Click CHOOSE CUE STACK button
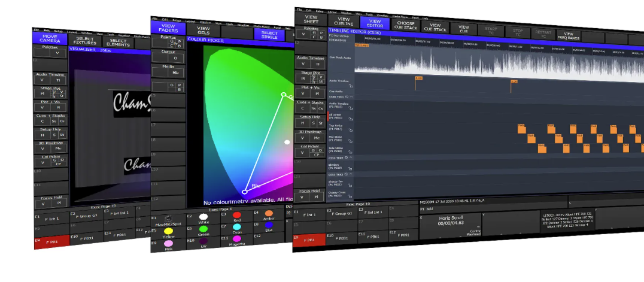Viewport: 644px width, 282px height. coord(405,25)
